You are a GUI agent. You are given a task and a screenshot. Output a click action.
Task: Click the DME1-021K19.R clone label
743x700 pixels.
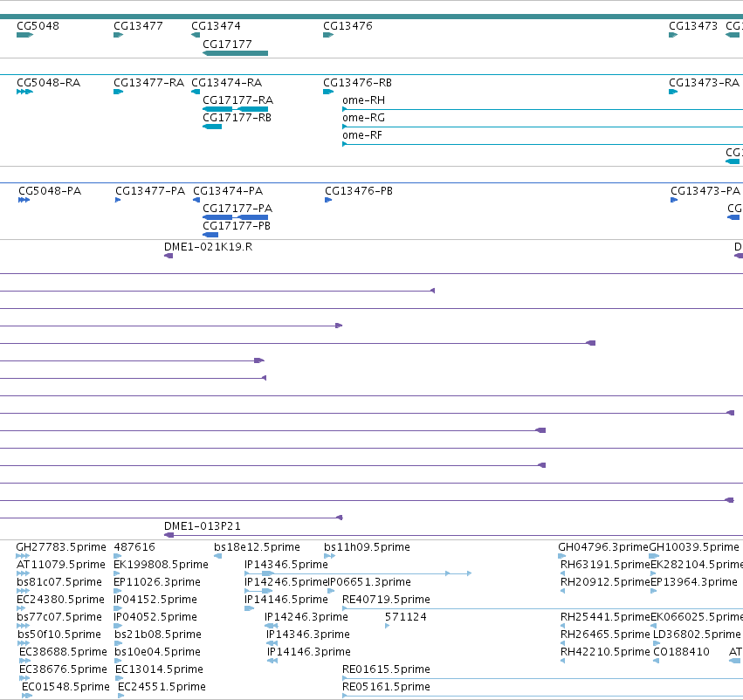pyautogui.click(x=208, y=247)
